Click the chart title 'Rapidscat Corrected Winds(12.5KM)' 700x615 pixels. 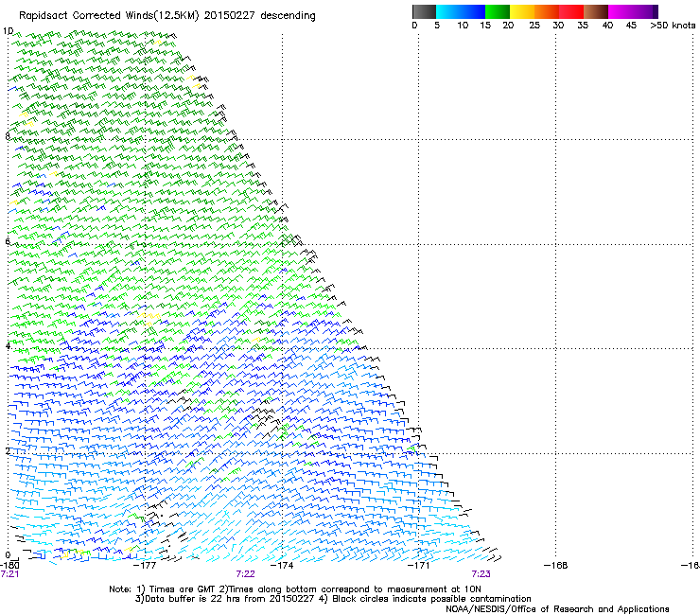[x=110, y=16]
